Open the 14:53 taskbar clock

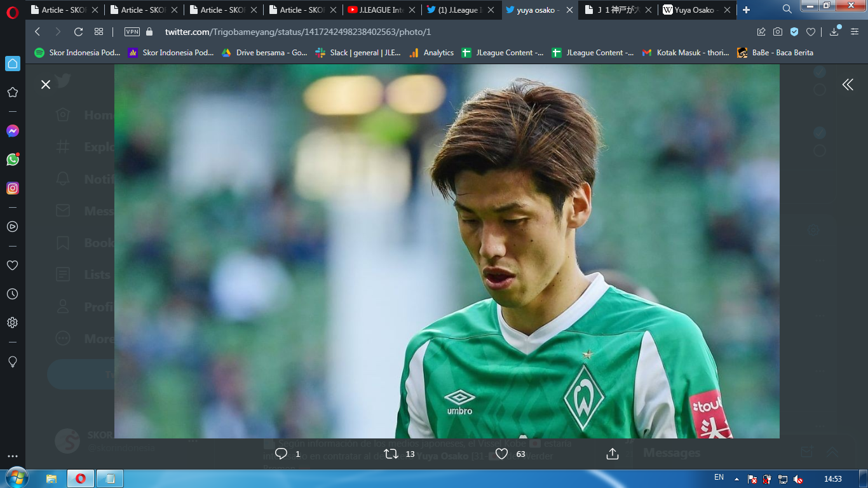point(833,479)
